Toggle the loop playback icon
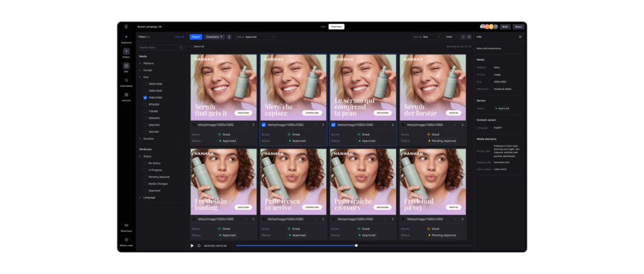 click(199, 246)
